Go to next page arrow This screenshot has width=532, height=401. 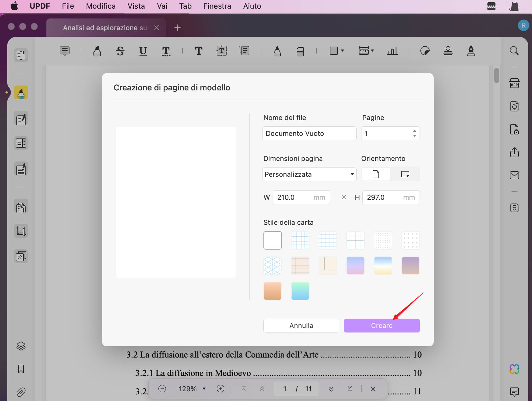click(x=331, y=389)
